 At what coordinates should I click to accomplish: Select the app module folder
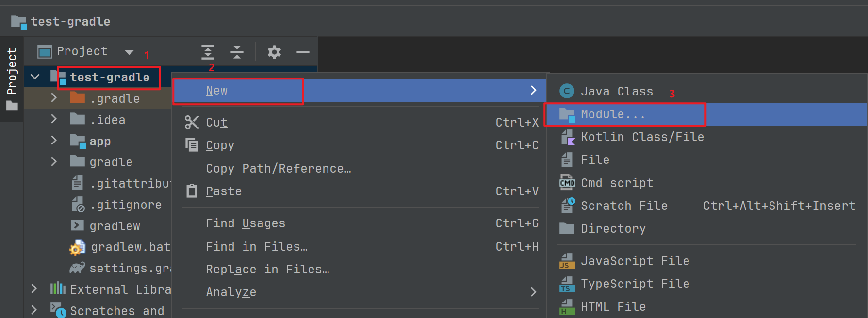[x=100, y=141]
